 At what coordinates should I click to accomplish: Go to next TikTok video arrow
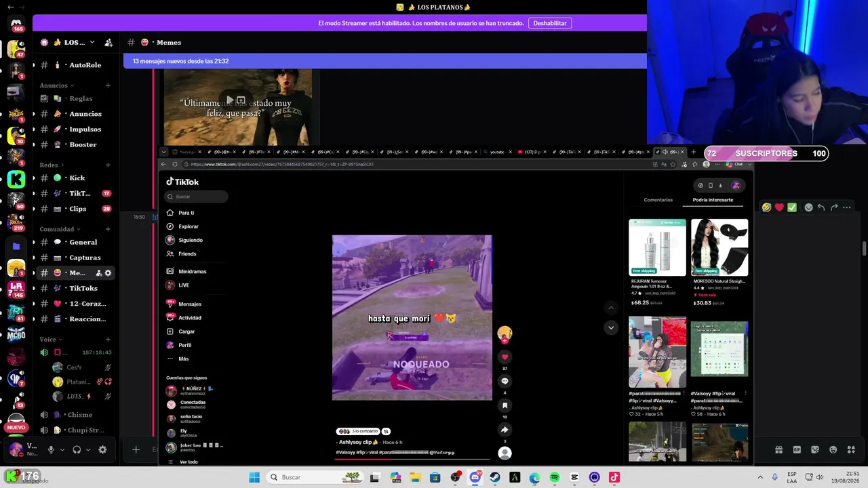(611, 328)
